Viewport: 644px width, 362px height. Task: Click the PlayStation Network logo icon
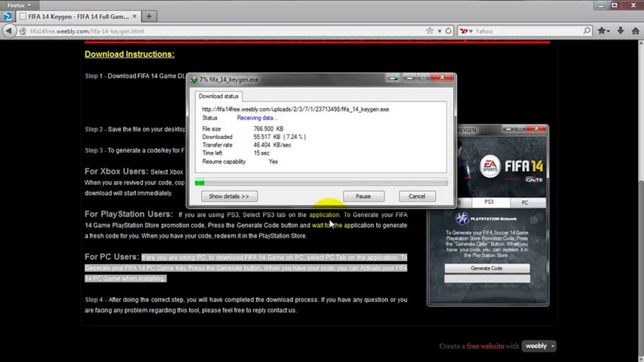(462, 219)
